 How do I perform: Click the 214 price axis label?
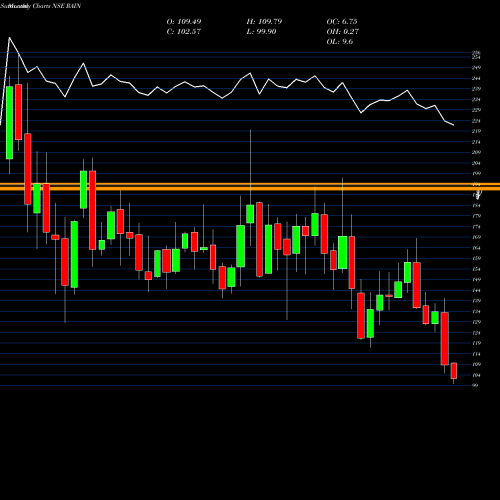pos(476,142)
